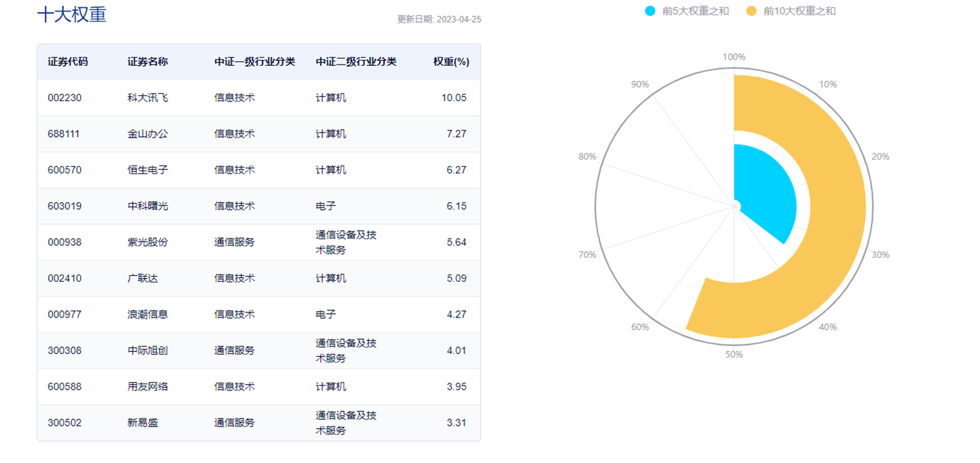
Task: Select the 新易盛 name cell
Action: tap(143, 423)
